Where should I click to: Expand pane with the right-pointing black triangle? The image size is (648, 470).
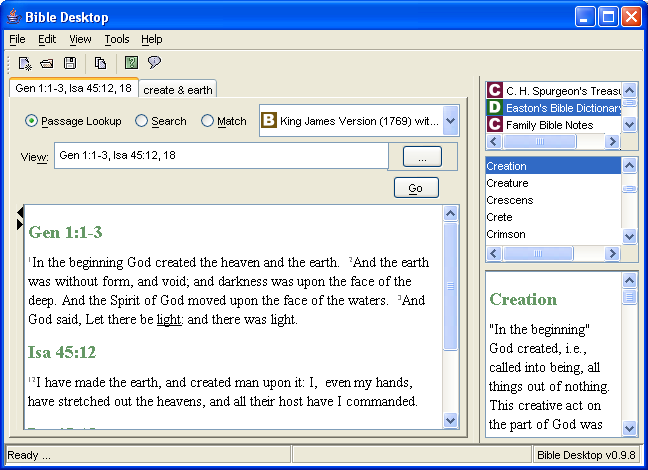[x=20, y=224]
